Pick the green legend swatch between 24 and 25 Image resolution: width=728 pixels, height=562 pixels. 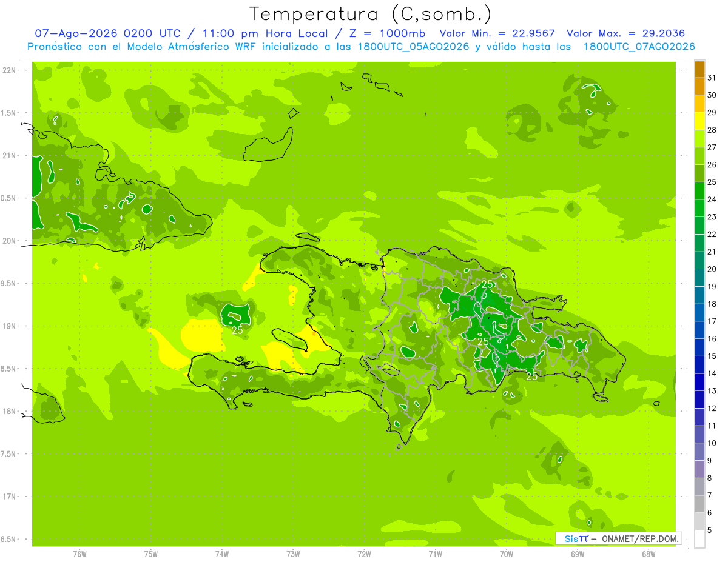pyautogui.click(x=699, y=191)
